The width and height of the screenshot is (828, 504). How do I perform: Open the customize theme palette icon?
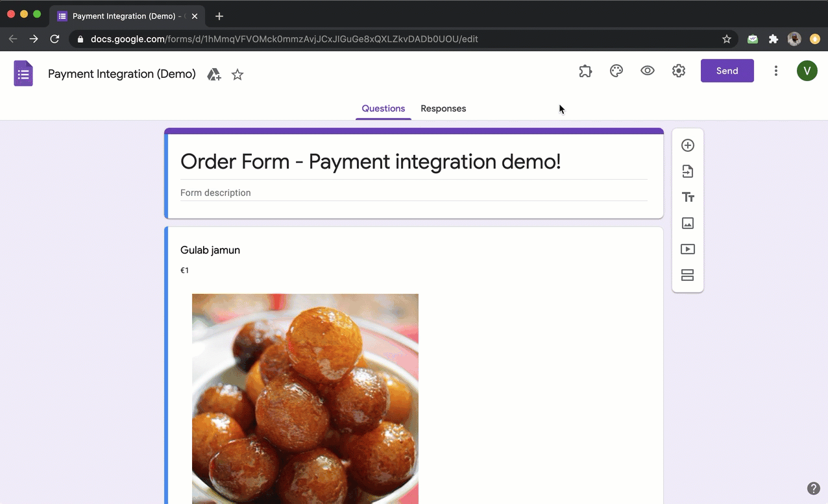pos(616,71)
